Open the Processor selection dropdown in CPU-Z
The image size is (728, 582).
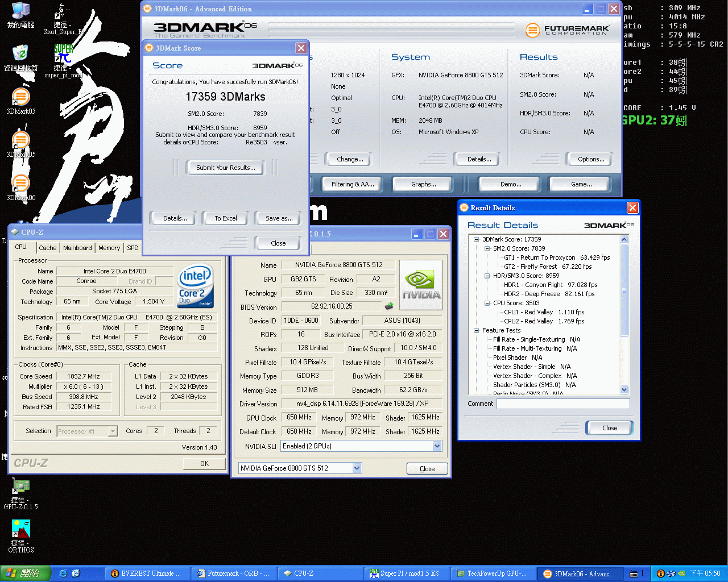coord(113,431)
